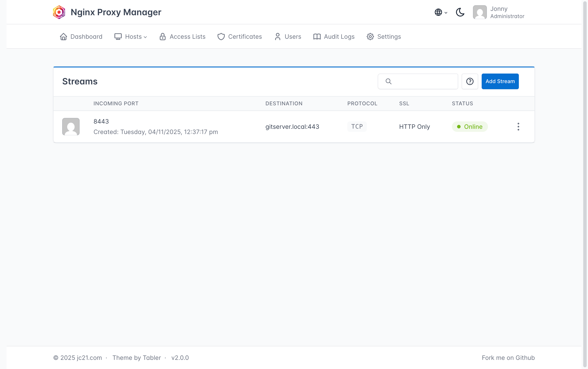Screen dimensions: 588x369
Task: Open Settings via gear icon
Action: tap(370, 37)
